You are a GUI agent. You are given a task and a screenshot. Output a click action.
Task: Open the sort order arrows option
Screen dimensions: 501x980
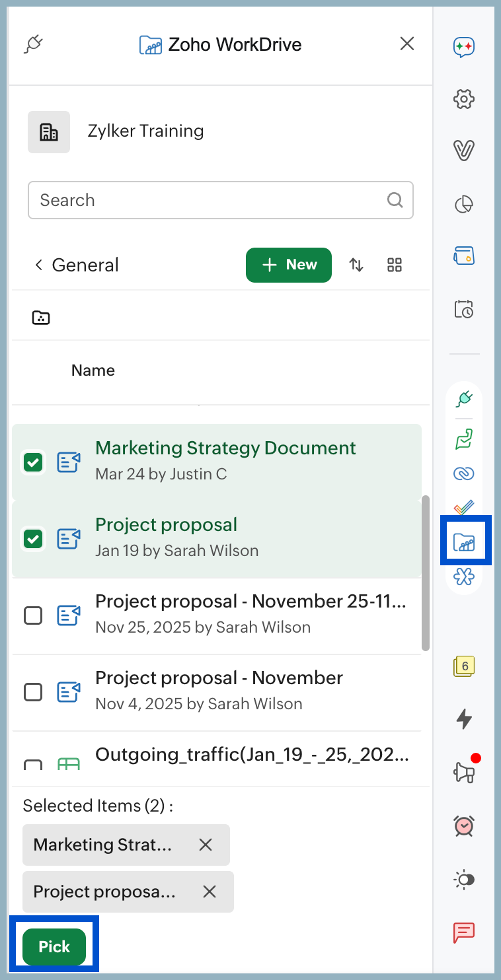pos(356,265)
